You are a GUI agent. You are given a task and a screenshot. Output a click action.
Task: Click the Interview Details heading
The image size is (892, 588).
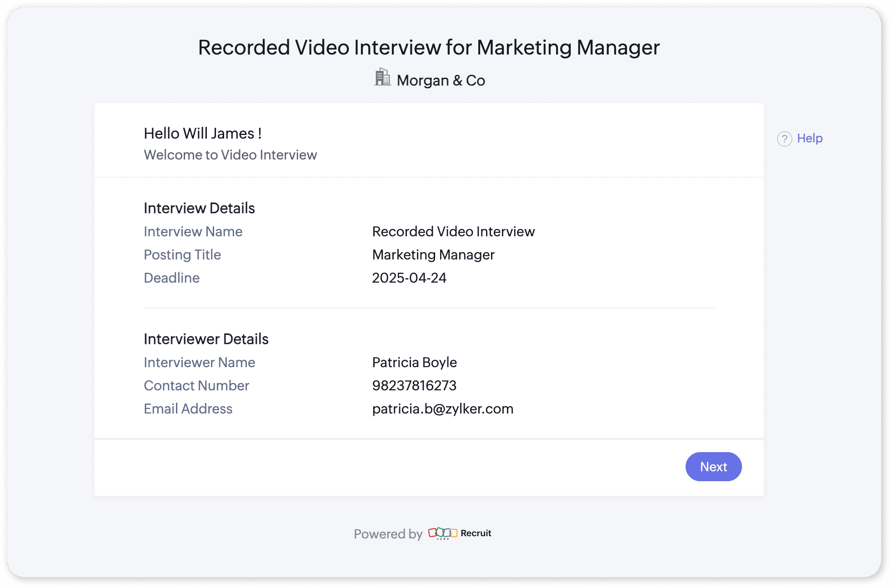[x=199, y=208]
